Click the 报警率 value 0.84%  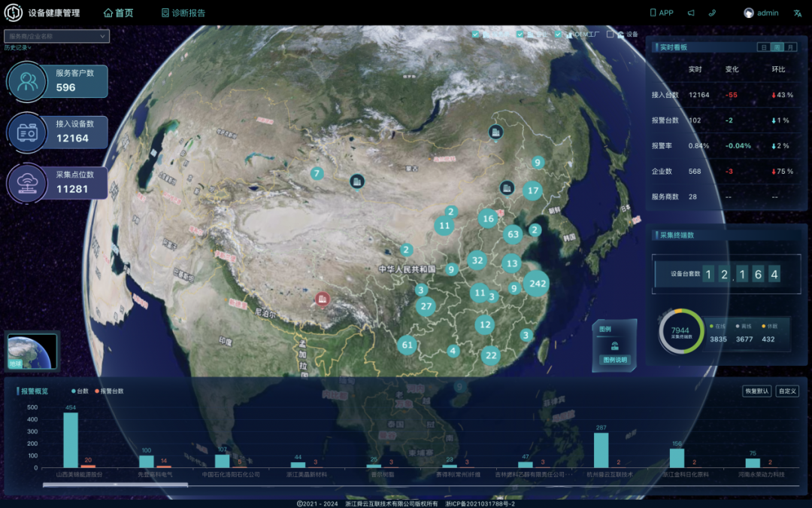[698, 146]
